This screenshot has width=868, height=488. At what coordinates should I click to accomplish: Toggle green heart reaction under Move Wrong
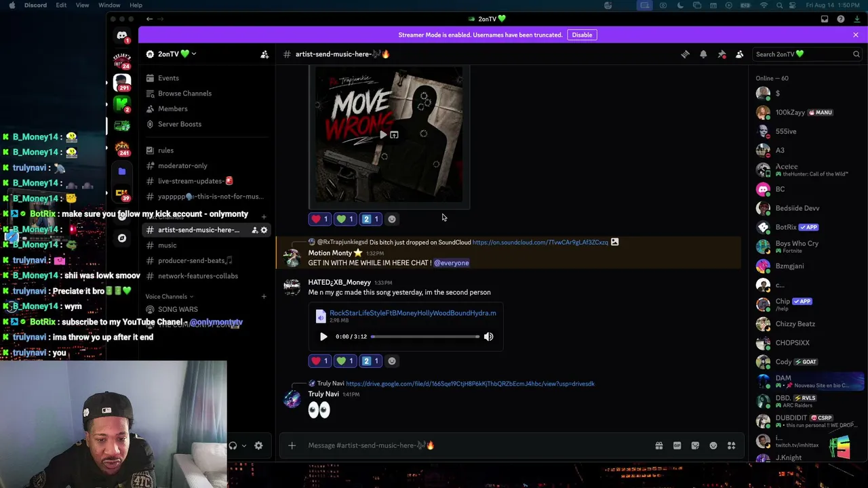click(x=344, y=219)
